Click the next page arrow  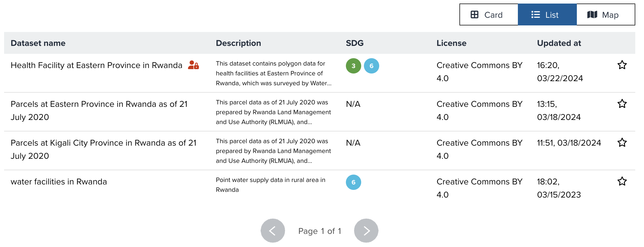366,230
